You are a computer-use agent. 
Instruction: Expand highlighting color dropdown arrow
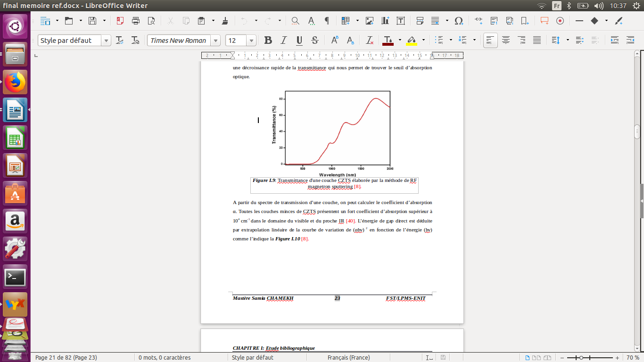[423, 40]
